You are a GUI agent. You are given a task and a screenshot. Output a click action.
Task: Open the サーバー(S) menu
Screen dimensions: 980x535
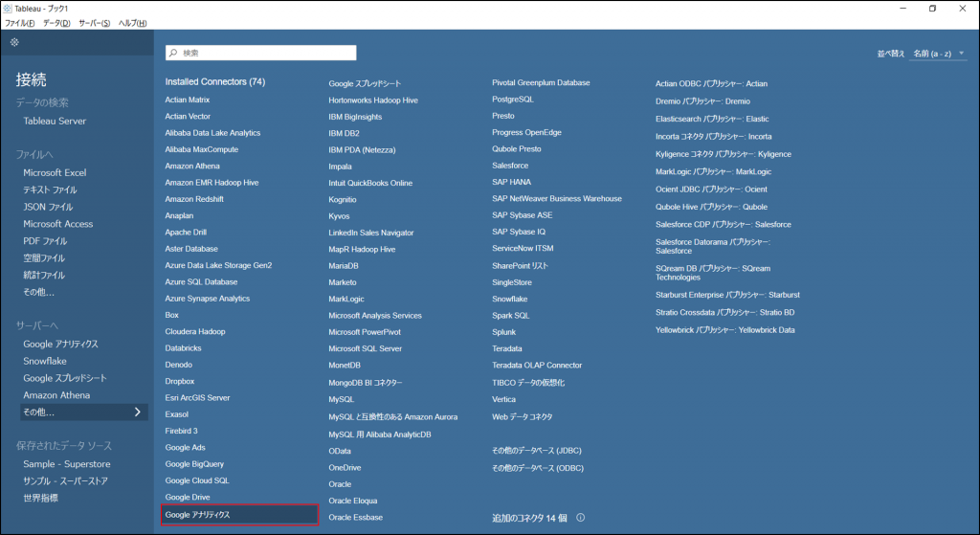tap(95, 23)
